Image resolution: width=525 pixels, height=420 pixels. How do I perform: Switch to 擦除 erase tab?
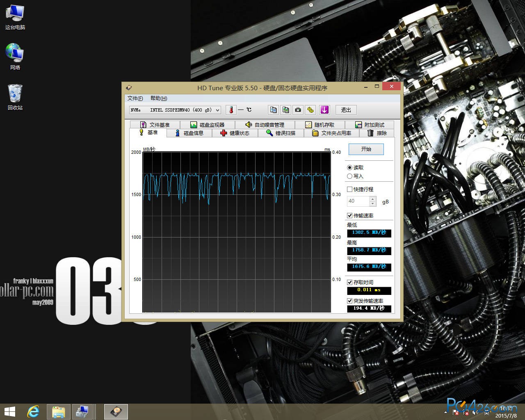(x=377, y=133)
